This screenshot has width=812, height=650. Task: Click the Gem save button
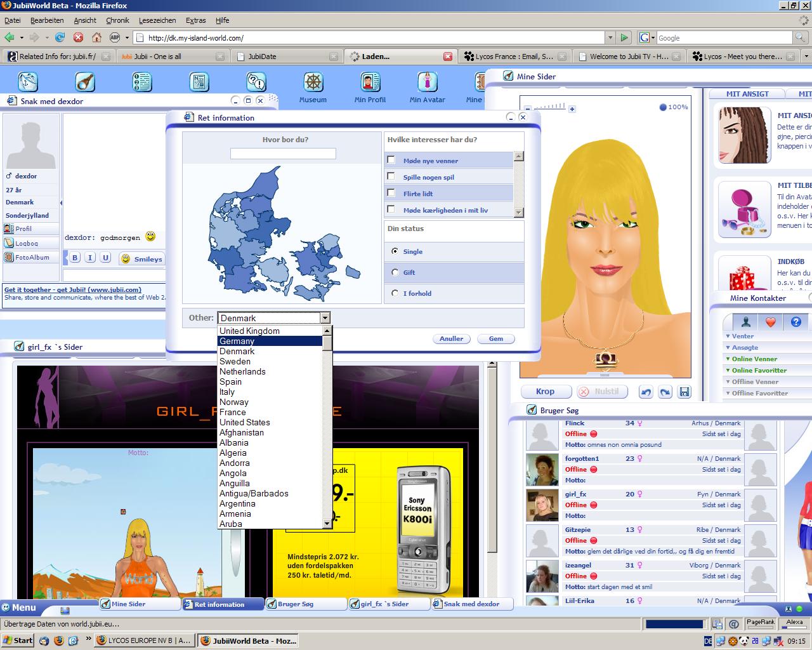coord(495,339)
